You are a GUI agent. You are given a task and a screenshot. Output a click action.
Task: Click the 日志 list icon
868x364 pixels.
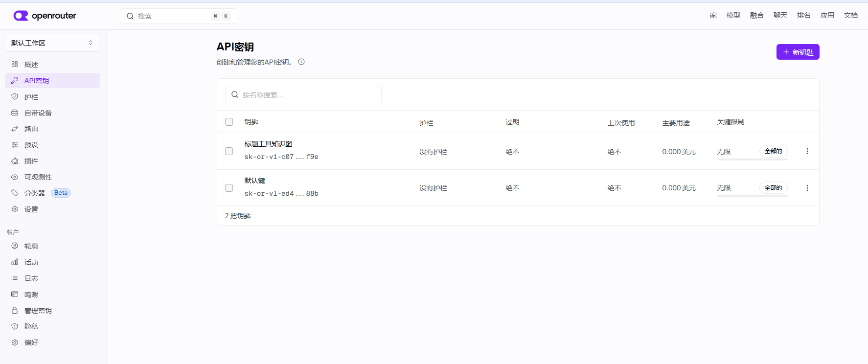[15, 278]
